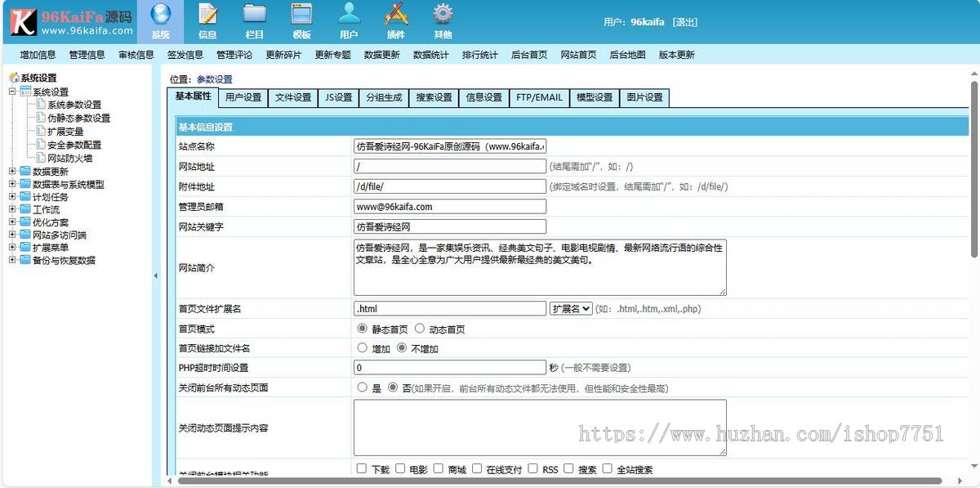The image size is (980, 488).
Task: Expand the 备份与恢复数据 tree node
Action: [x=12, y=261]
